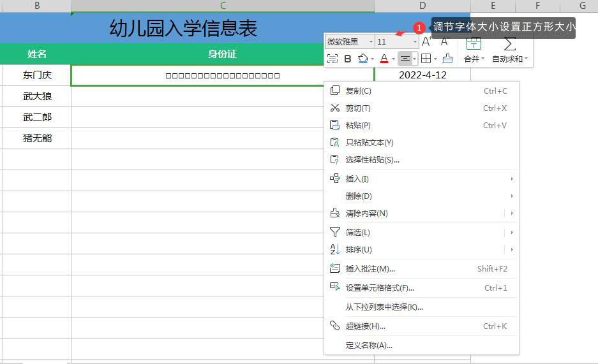
Task: Choose 插入批注(M)... menu entry
Action: 421,269
